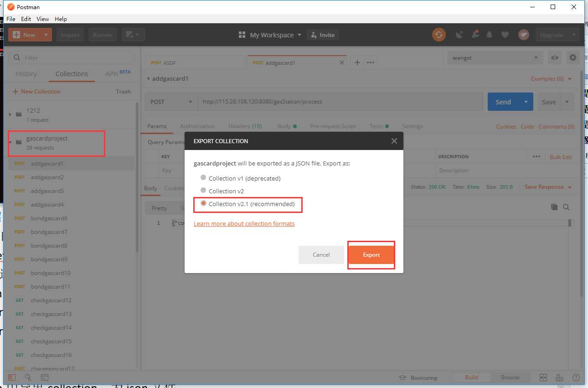Open the user avatar menu
This screenshot has height=388, width=588.
524,35
